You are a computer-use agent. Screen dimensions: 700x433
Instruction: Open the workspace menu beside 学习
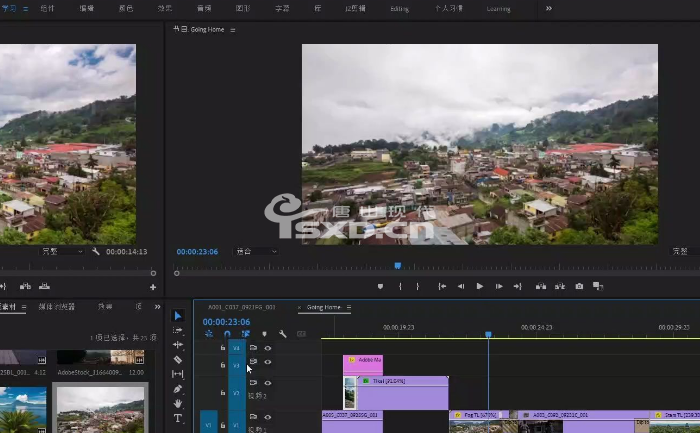[x=25, y=8]
